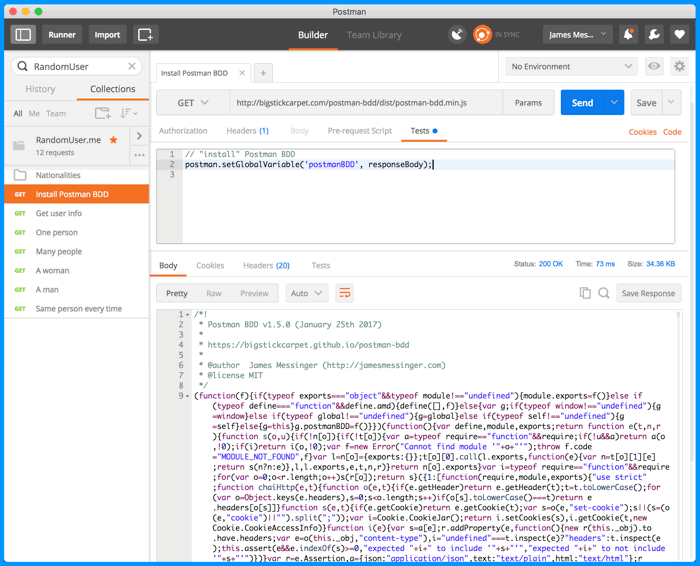Open the Params editor
The height and width of the screenshot is (566, 700).
[528, 102]
